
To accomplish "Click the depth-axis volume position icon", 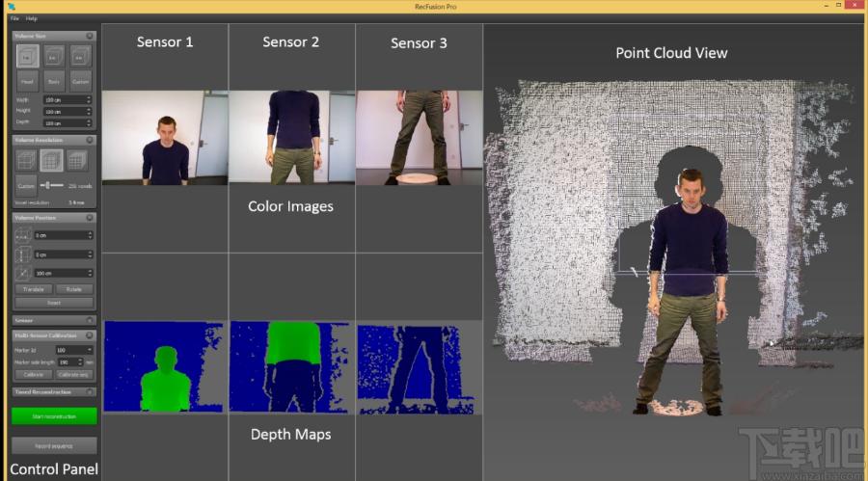I will [x=22, y=274].
